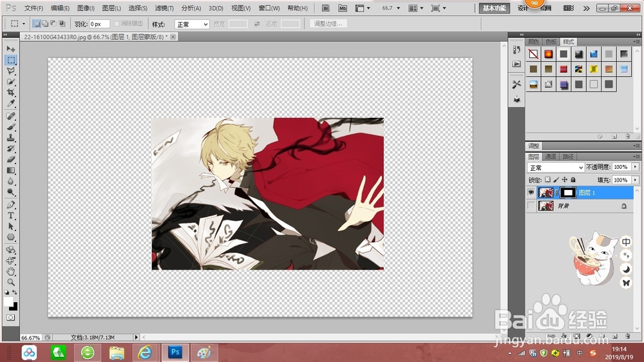Screen dimensions: 644x362
Task: Enable the 消除锯齿 anti-alias checkbox
Action: pyautogui.click(x=117, y=24)
